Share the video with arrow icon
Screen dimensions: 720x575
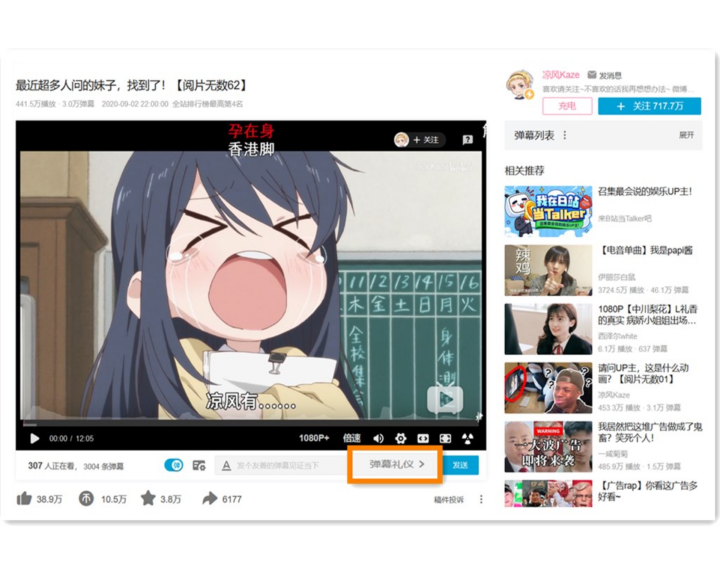coord(210,498)
